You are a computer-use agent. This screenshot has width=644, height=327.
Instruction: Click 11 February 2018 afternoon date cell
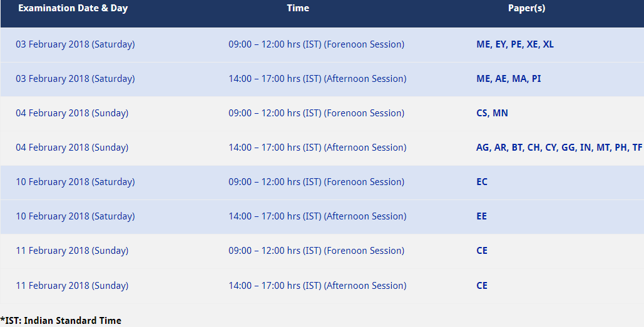(72, 286)
